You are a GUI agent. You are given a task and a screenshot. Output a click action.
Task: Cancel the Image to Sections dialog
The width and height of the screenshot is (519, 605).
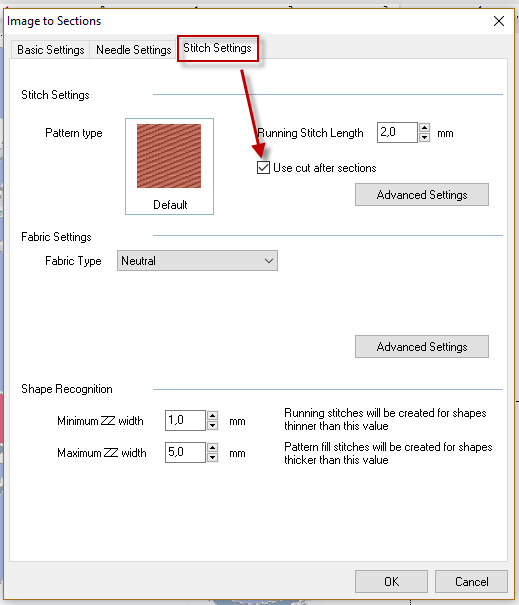pyautogui.click(x=471, y=581)
